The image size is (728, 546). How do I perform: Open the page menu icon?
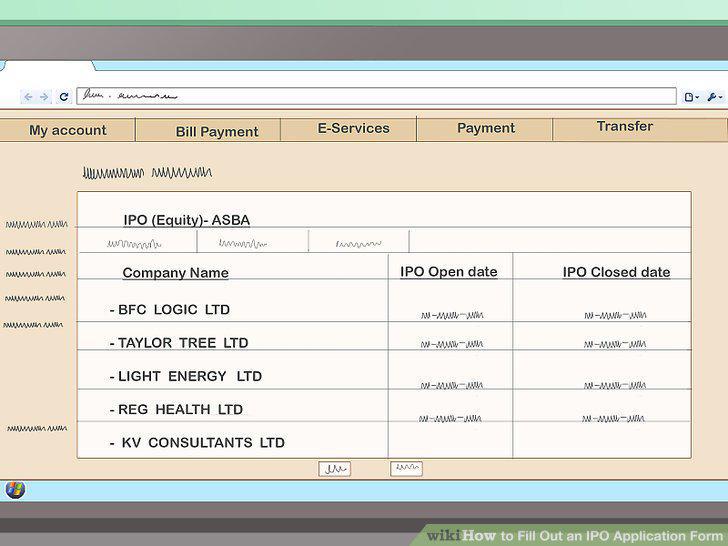click(691, 97)
